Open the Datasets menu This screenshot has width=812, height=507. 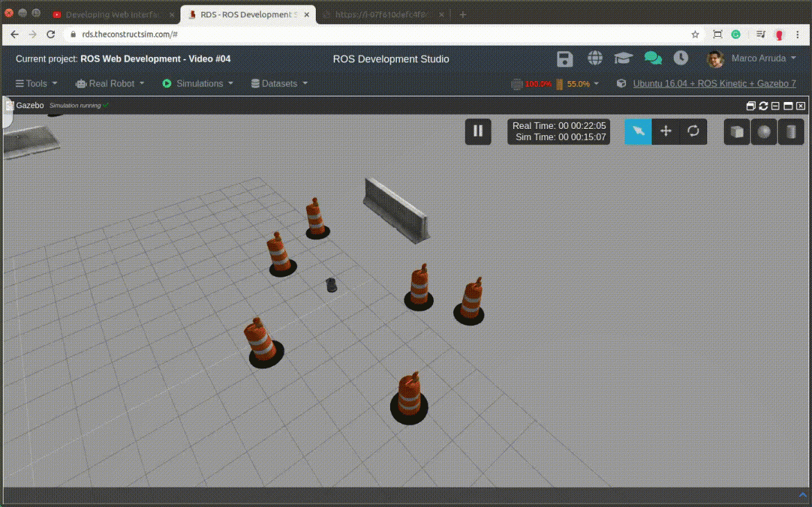coord(279,83)
